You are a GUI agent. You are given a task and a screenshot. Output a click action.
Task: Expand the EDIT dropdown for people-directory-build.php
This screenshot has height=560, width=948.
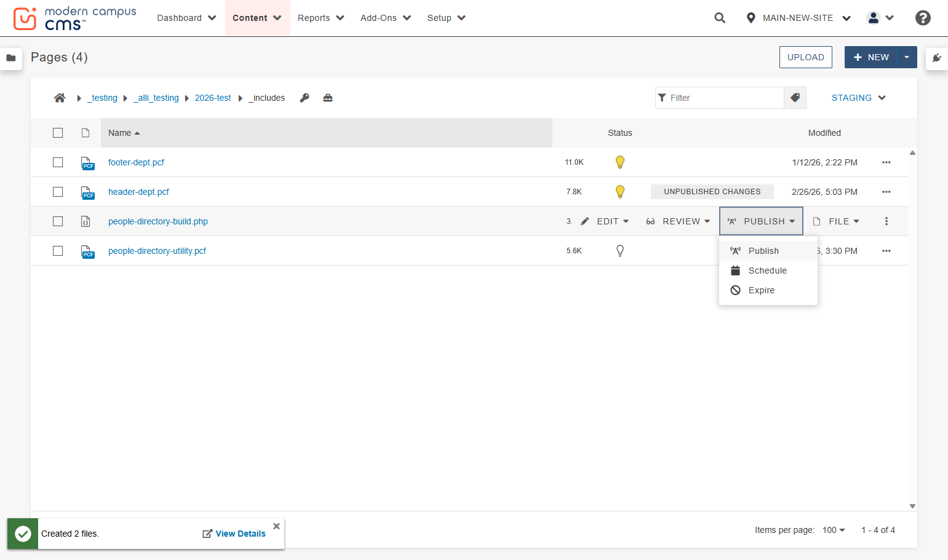(x=605, y=221)
